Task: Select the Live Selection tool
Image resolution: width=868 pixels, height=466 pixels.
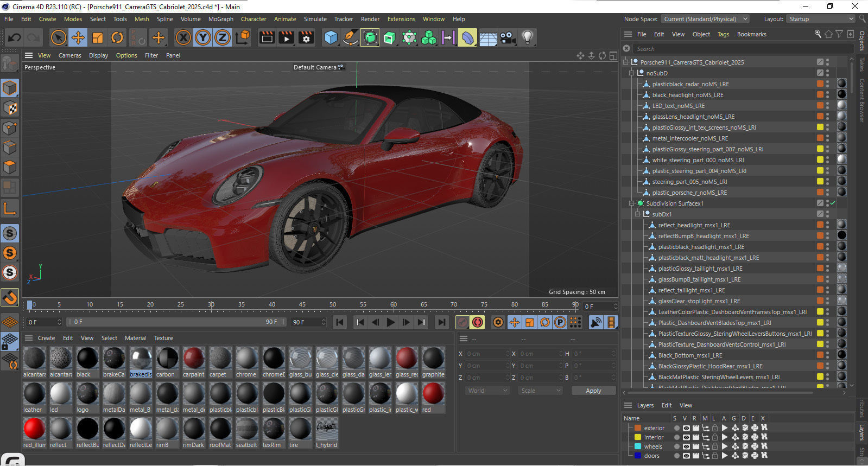Action: click(58, 37)
